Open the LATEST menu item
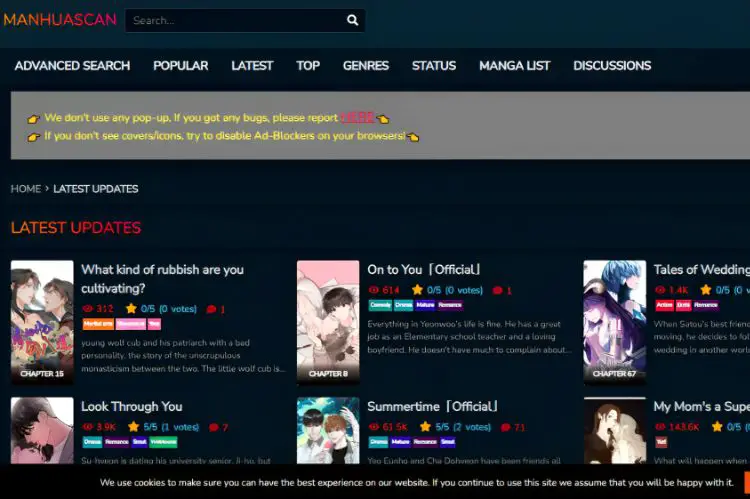 252,66
